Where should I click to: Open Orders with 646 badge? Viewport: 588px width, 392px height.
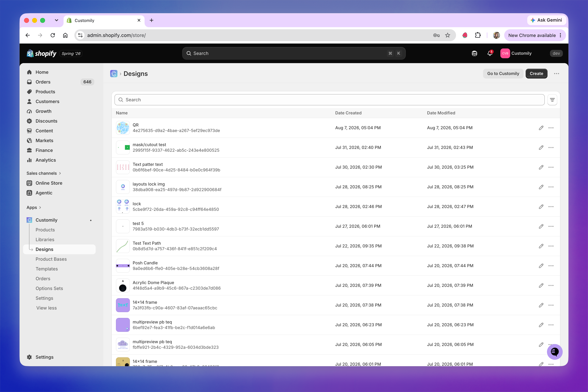59,82
